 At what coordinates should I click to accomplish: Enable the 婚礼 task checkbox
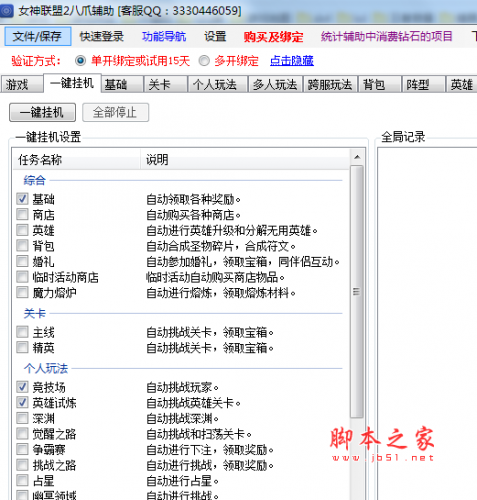pyautogui.click(x=22, y=261)
